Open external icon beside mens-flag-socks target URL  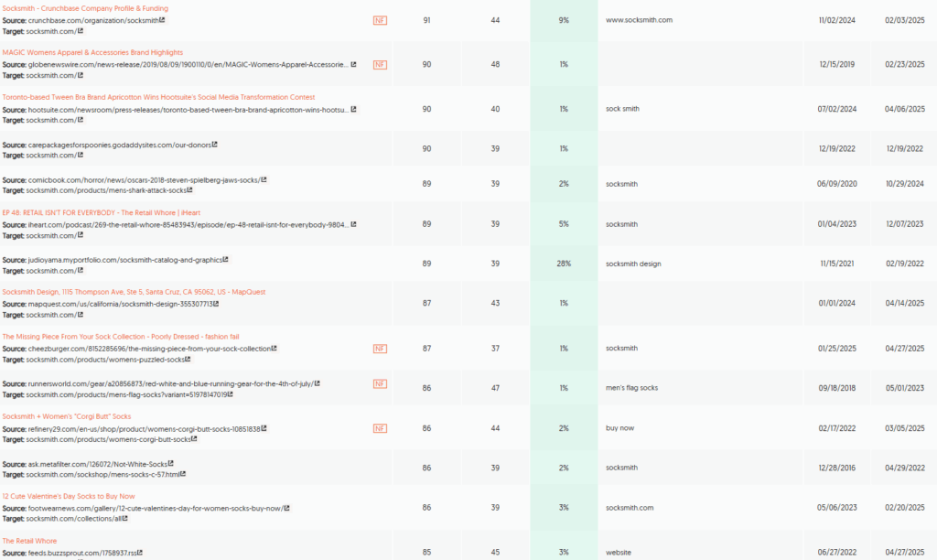(x=230, y=394)
